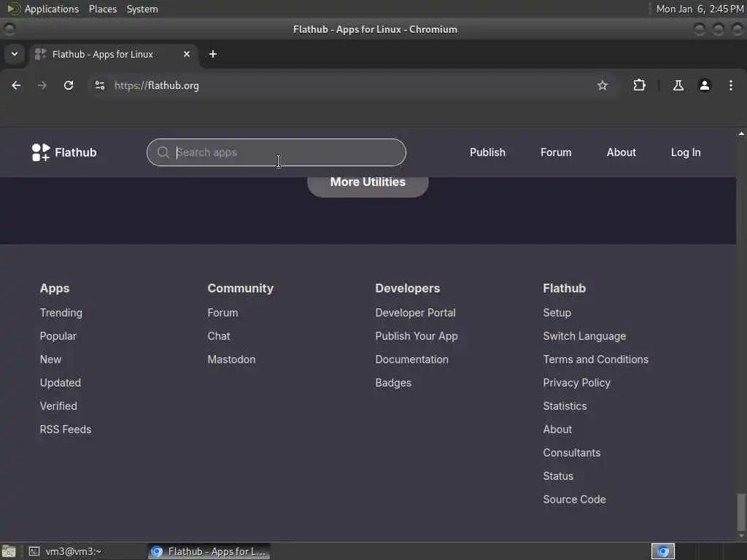This screenshot has height=560, width=747.
Task: Click the magnifier icon in the search box
Action: pos(163,152)
